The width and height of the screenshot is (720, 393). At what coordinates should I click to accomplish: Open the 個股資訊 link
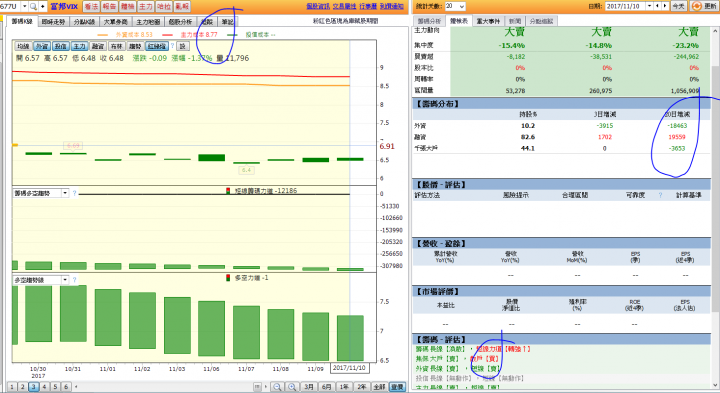318,6
